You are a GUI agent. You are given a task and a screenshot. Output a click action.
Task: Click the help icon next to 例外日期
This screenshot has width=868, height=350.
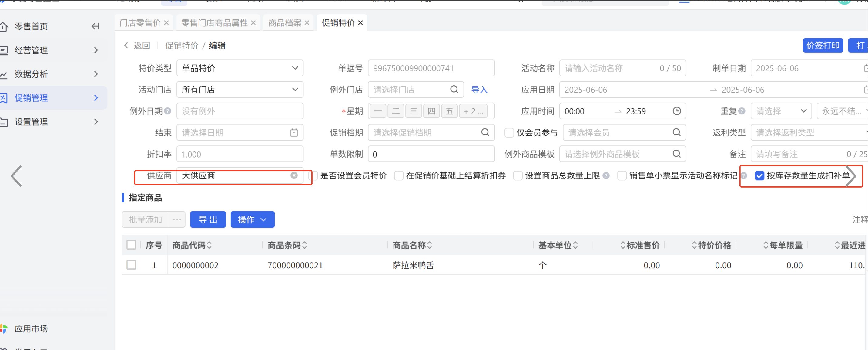[x=168, y=111]
